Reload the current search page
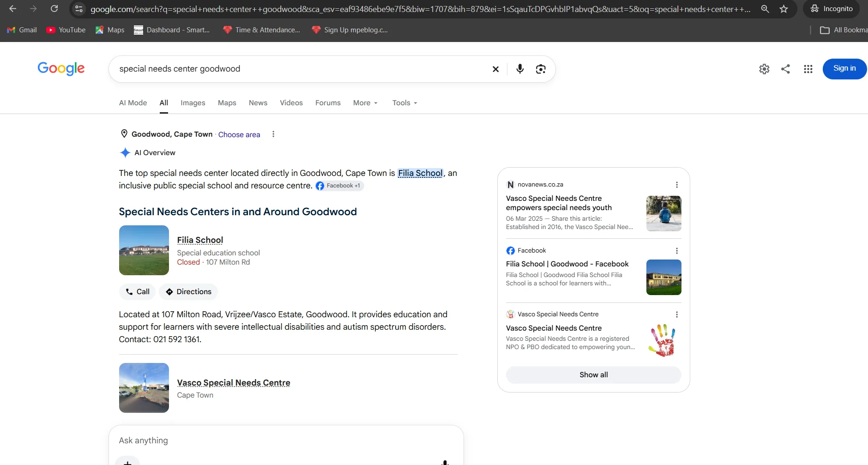This screenshot has height=465, width=868. pos(54,9)
